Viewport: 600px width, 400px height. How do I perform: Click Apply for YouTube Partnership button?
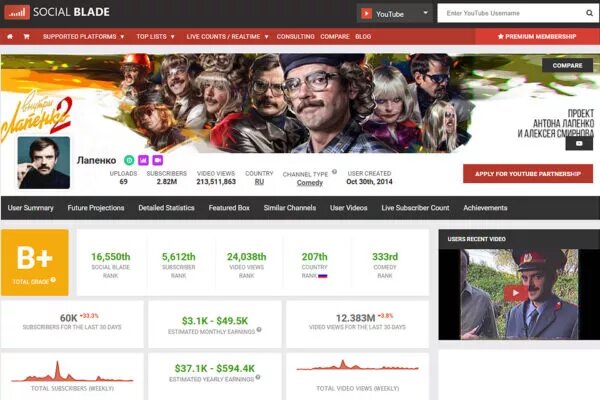point(528,174)
